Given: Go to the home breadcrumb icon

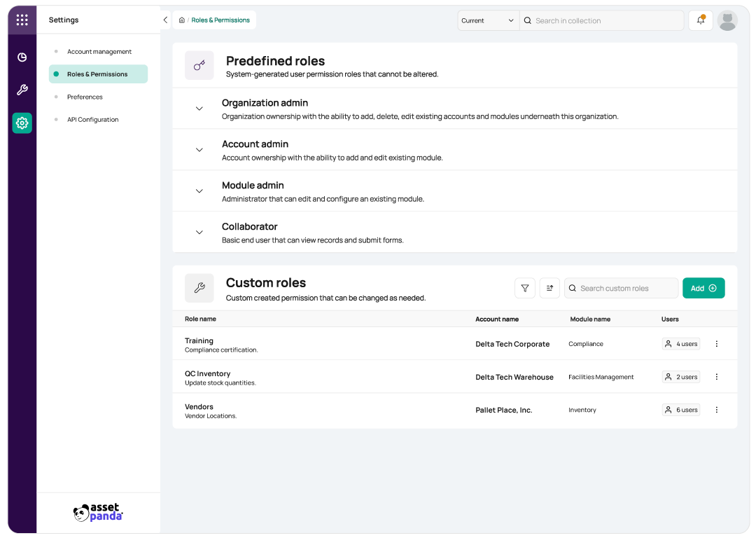Looking at the screenshot, I should 182,20.
